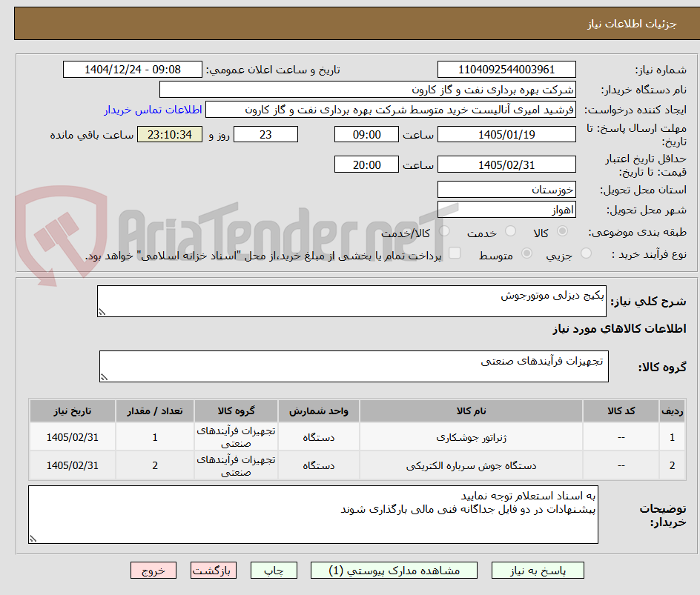Select the جزیی purchase type radio

tap(586, 253)
